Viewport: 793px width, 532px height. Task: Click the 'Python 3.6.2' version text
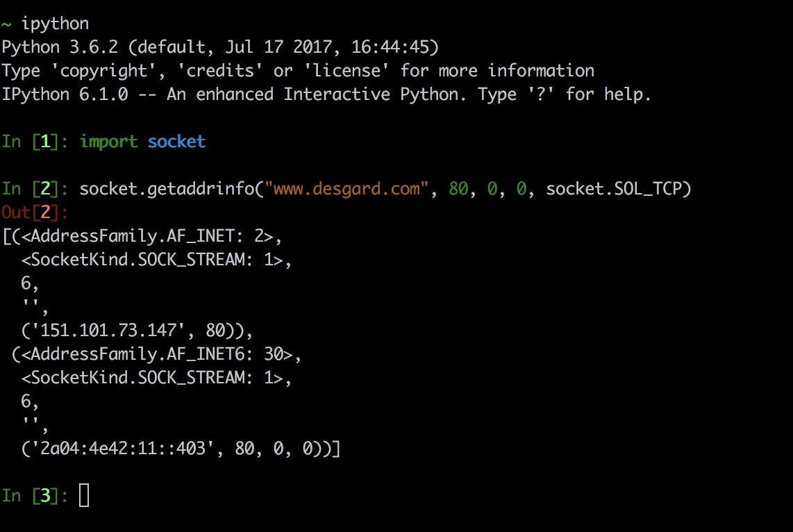(x=60, y=47)
